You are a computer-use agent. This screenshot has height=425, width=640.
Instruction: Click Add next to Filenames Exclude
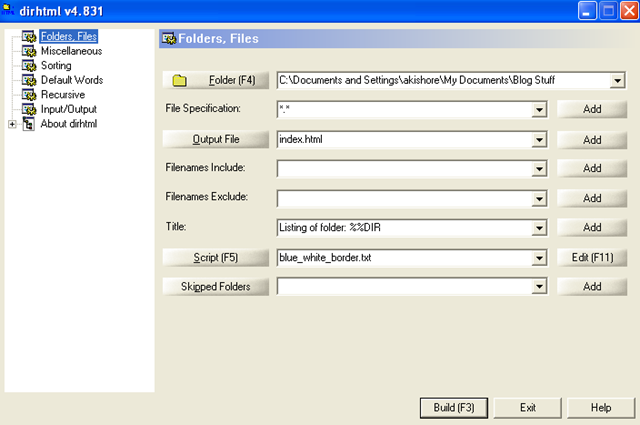[x=592, y=198]
